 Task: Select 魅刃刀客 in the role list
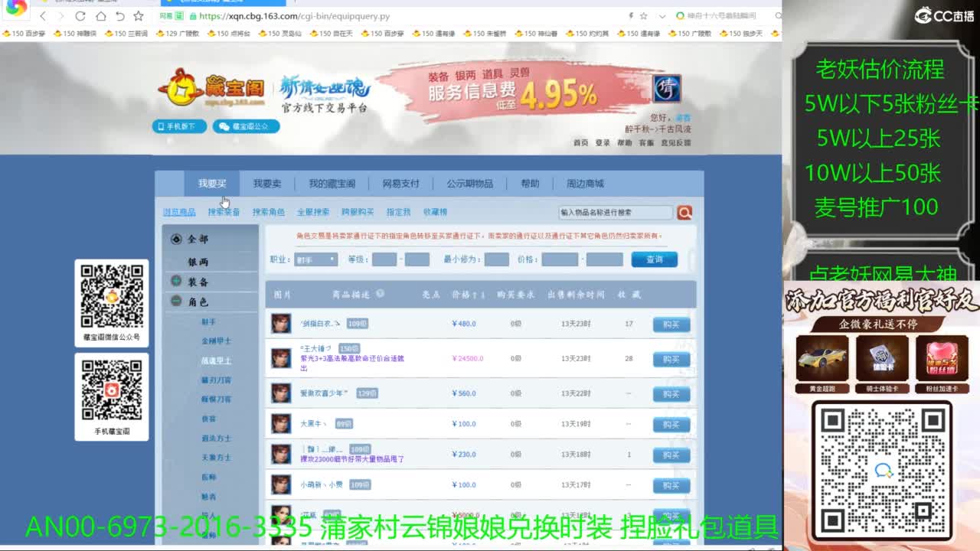click(216, 380)
